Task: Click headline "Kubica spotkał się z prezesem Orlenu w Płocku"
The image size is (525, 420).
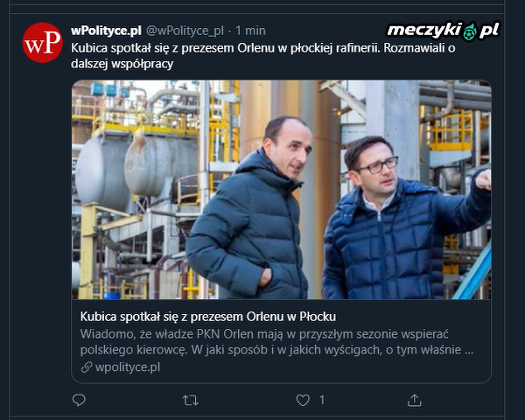Action: tap(208, 316)
